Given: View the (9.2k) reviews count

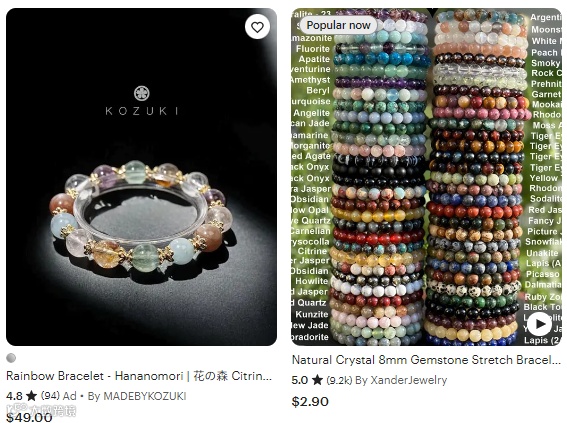Looking at the screenshot, I should click(x=339, y=380).
